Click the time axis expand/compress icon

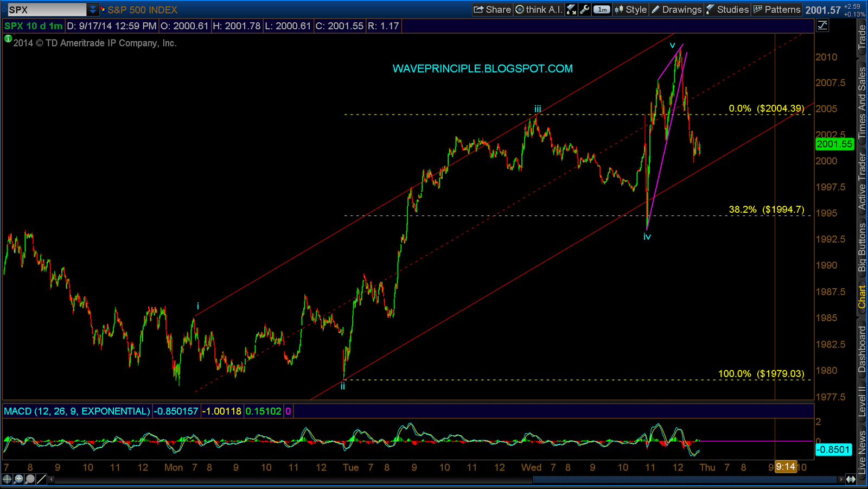(x=851, y=479)
